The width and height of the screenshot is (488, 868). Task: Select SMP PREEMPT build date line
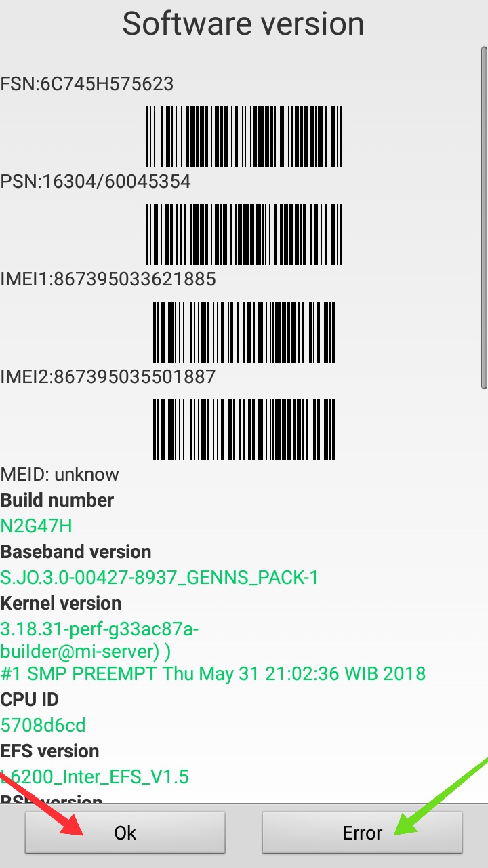click(213, 674)
